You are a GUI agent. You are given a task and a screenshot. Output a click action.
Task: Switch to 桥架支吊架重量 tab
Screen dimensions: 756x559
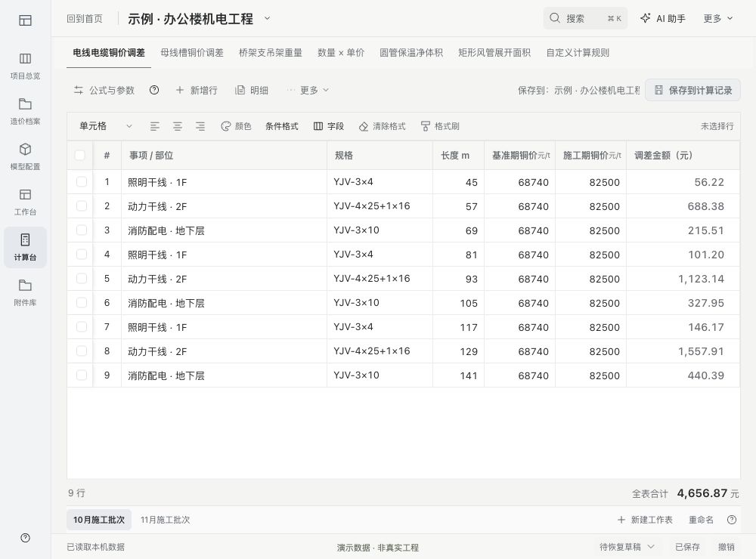click(271, 53)
